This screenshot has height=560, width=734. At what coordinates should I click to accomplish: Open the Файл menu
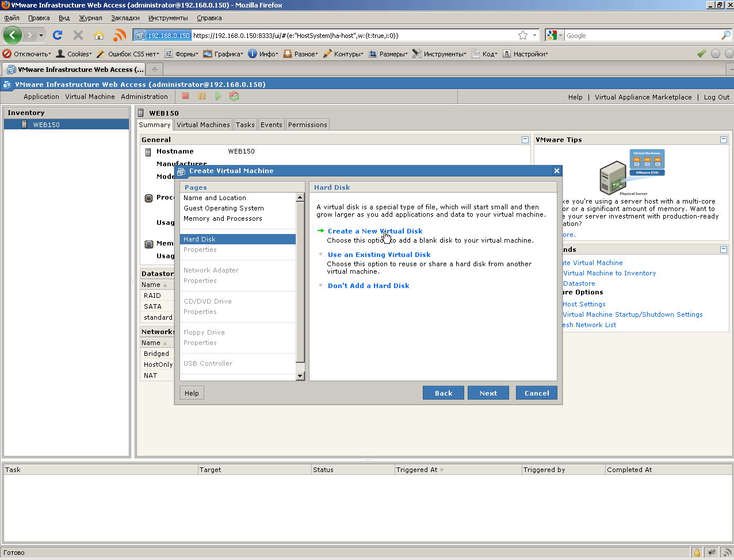12,18
